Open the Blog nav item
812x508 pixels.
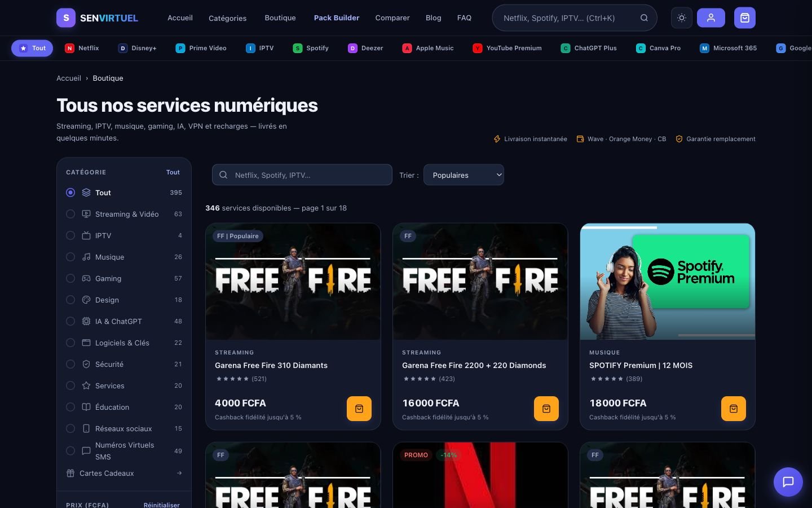tap(434, 18)
